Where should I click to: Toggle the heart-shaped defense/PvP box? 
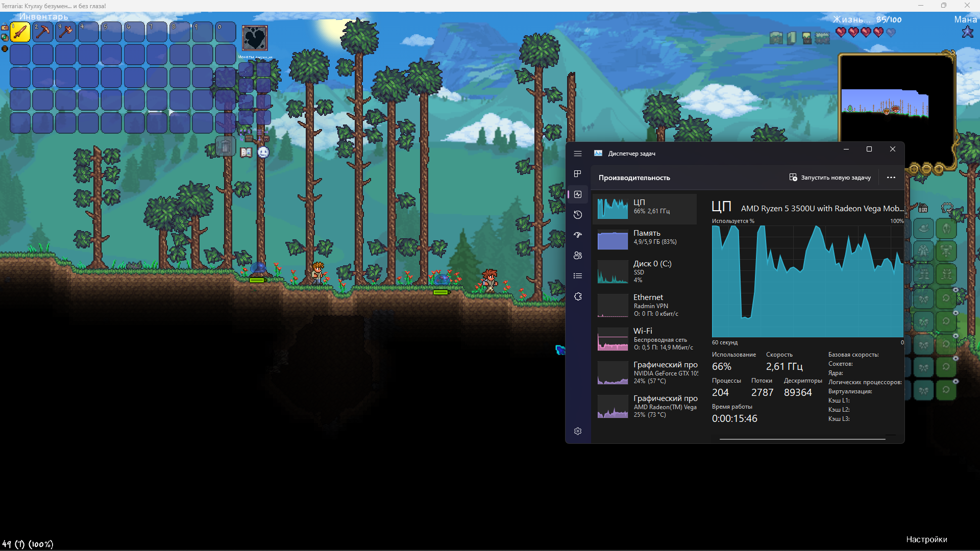[x=254, y=38]
